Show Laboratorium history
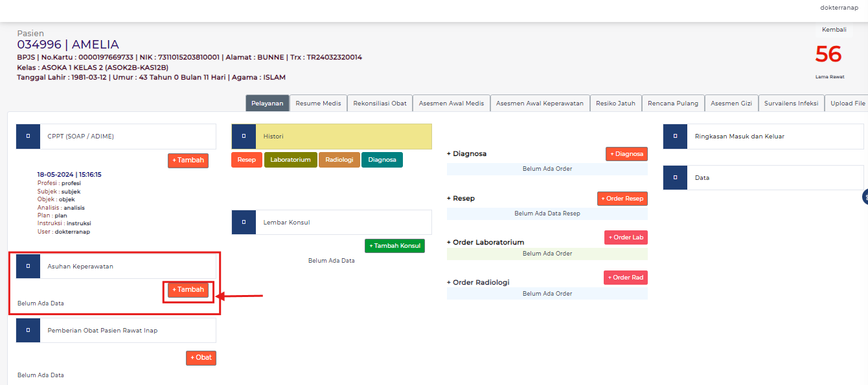This screenshot has width=868, height=385. (x=290, y=160)
